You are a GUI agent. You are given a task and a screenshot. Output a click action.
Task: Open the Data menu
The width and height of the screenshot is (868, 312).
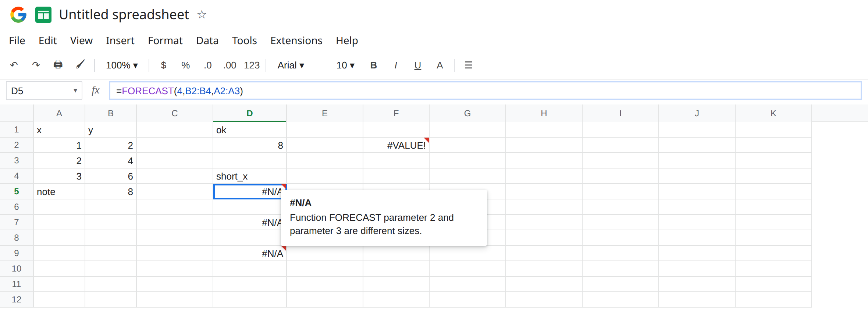pos(207,40)
